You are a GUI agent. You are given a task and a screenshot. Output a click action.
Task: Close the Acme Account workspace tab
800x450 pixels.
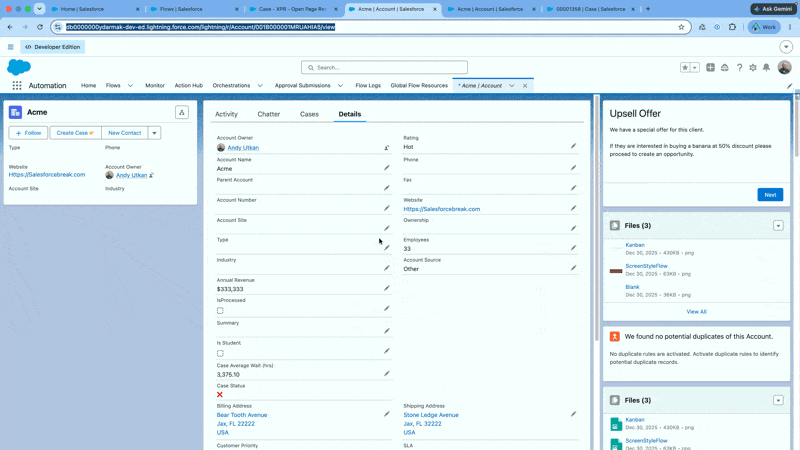[525, 86]
